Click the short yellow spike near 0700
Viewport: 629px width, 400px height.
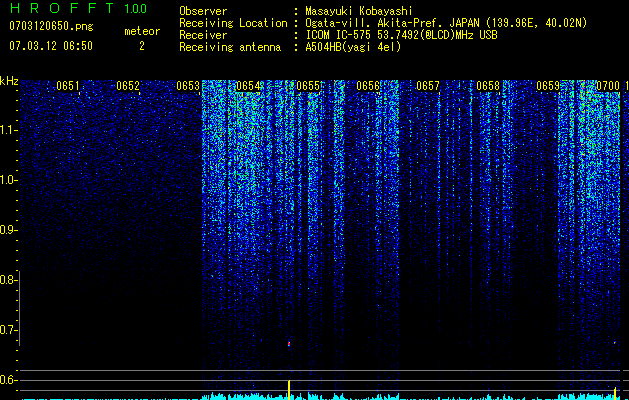pyautogui.click(x=615, y=393)
